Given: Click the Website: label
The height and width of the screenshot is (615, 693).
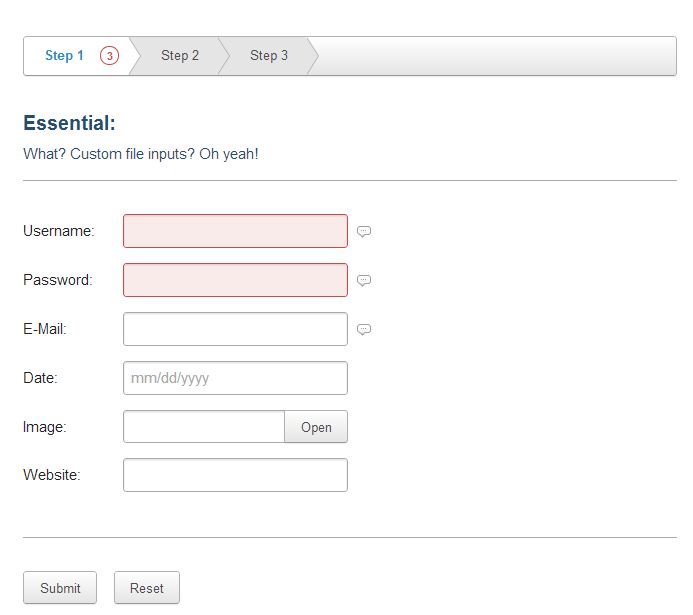Looking at the screenshot, I should (x=52, y=475).
